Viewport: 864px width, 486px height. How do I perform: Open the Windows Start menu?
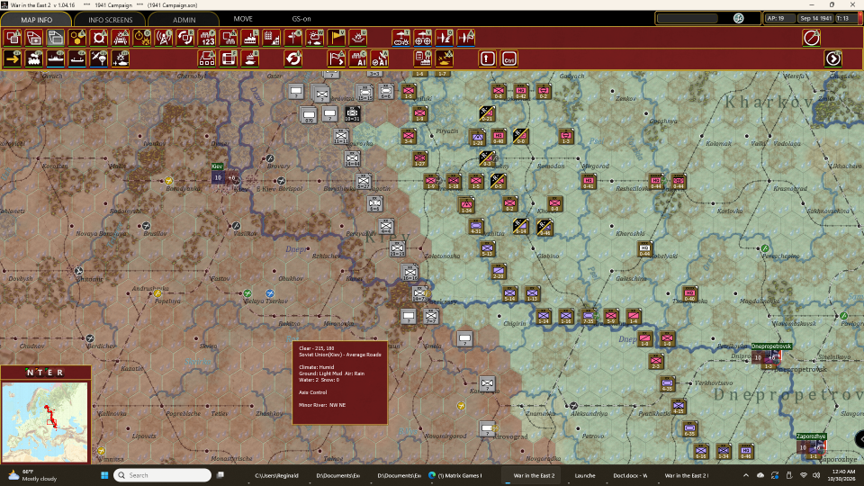(x=104, y=475)
